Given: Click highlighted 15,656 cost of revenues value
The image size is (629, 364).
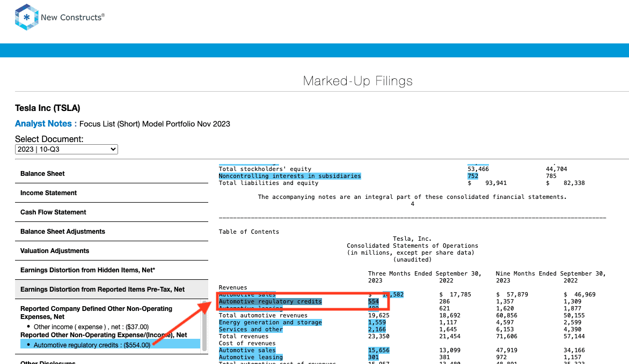Looking at the screenshot, I should click(379, 350).
